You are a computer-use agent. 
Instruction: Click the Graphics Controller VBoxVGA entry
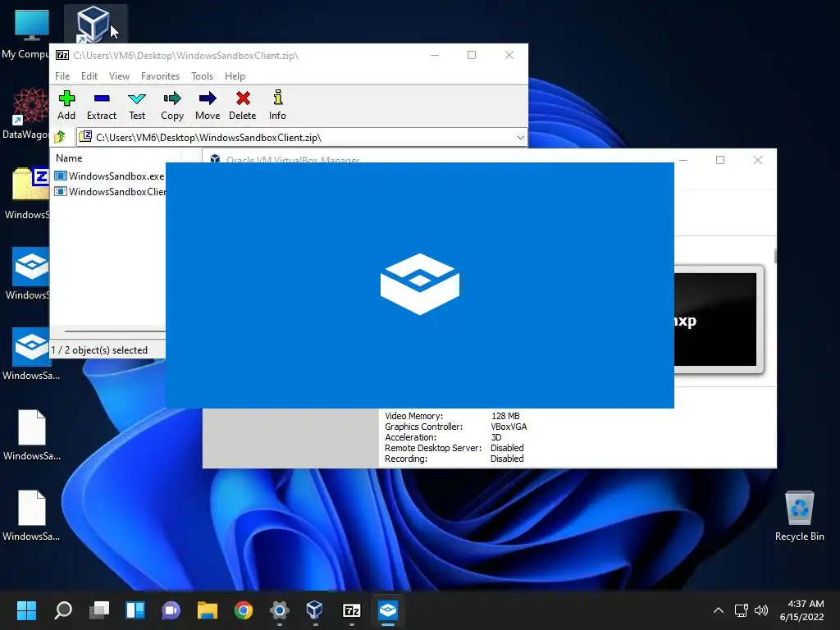coord(455,427)
